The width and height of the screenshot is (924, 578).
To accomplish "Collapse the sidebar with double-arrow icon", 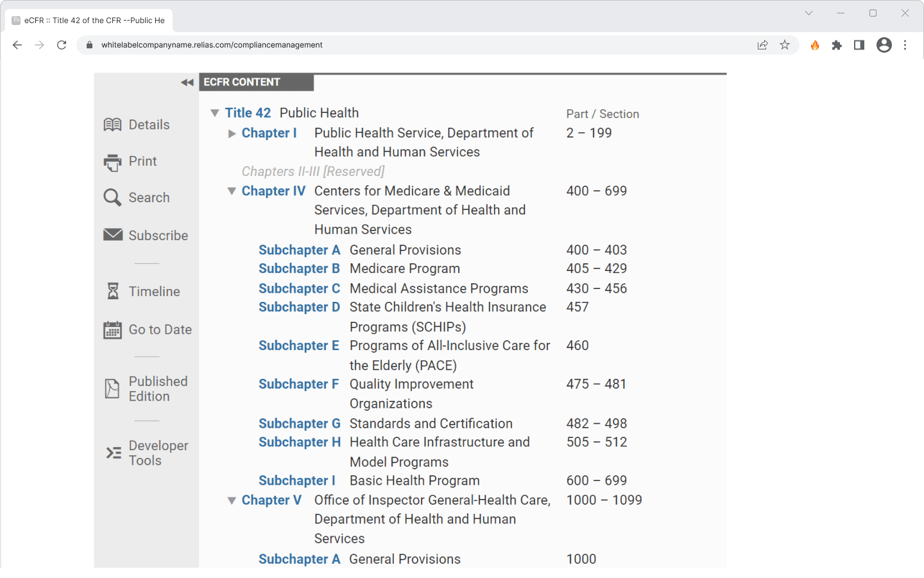I will coord(187,82).
